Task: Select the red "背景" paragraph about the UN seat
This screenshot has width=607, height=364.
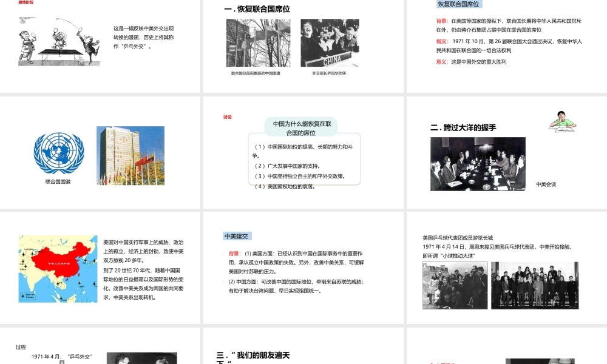Action: pyautogui.click(x=509, y=25)
